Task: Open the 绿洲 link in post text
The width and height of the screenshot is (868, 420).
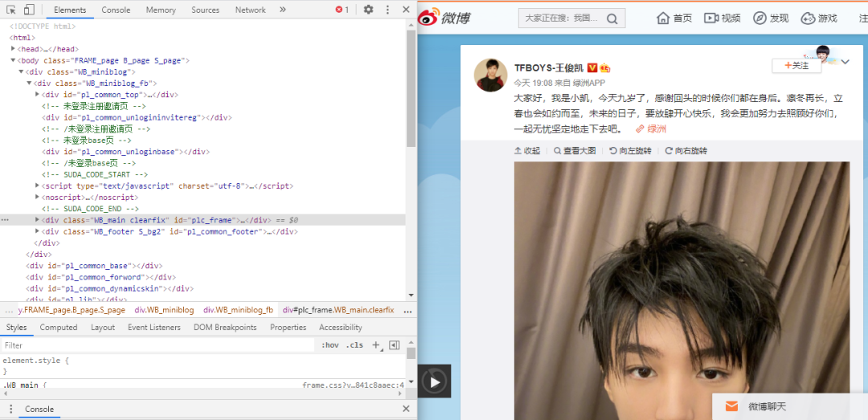Action: pyautogui.click(x=651, y=129)
